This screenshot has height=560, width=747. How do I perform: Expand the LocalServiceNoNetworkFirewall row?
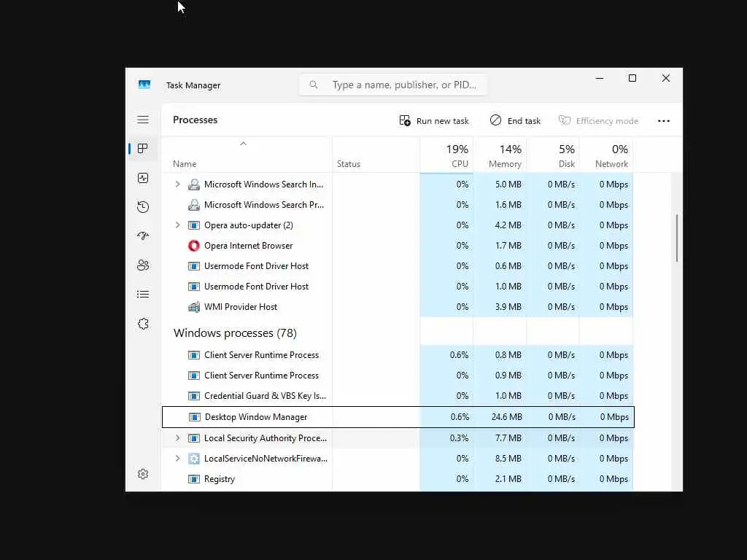click(178, 459)
